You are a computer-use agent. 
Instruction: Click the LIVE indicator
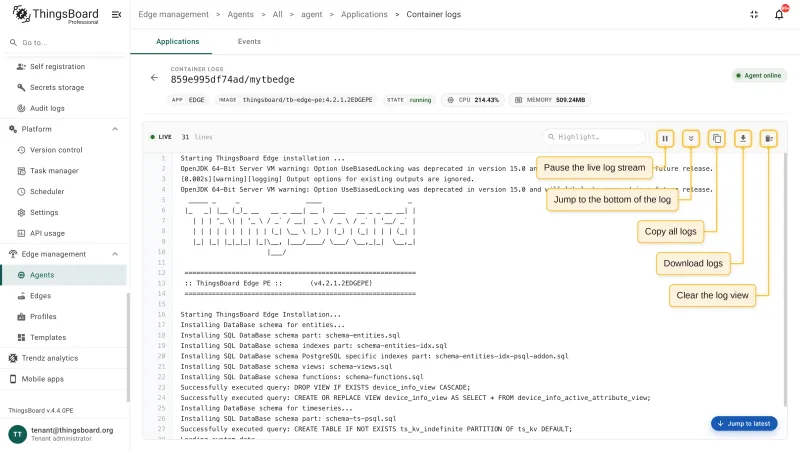coord(161,137)
